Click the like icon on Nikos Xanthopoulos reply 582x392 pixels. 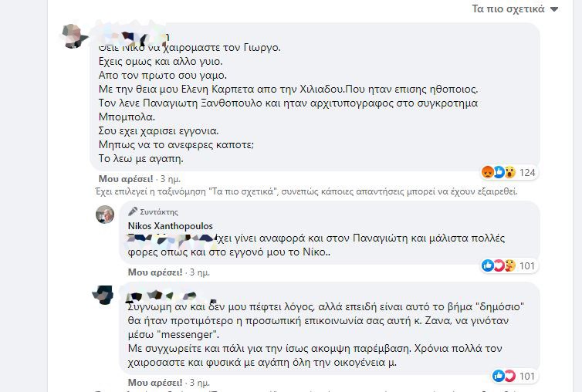pyautogui.click(x=487, y=265)
